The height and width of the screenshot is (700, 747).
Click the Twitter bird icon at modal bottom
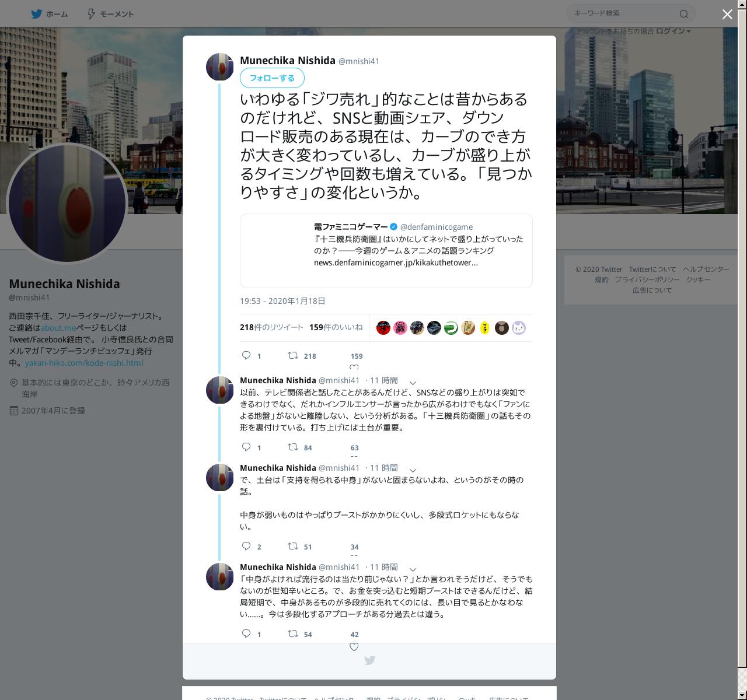tap(369, 660)
